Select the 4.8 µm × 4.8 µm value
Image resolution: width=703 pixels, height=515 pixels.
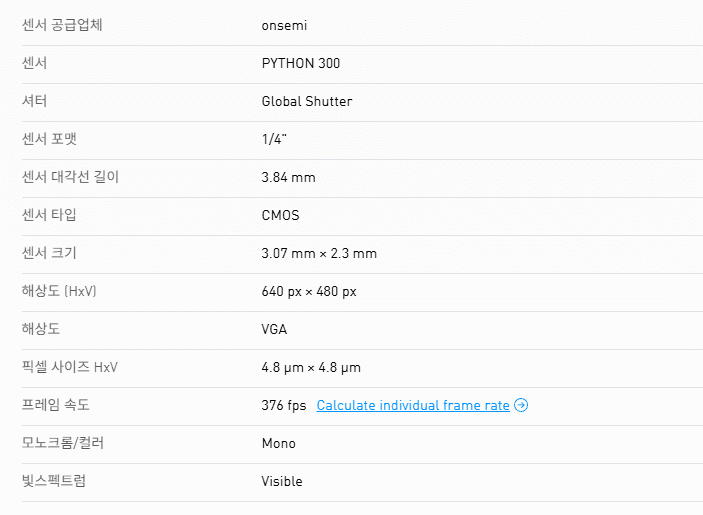tap(311, 367)
